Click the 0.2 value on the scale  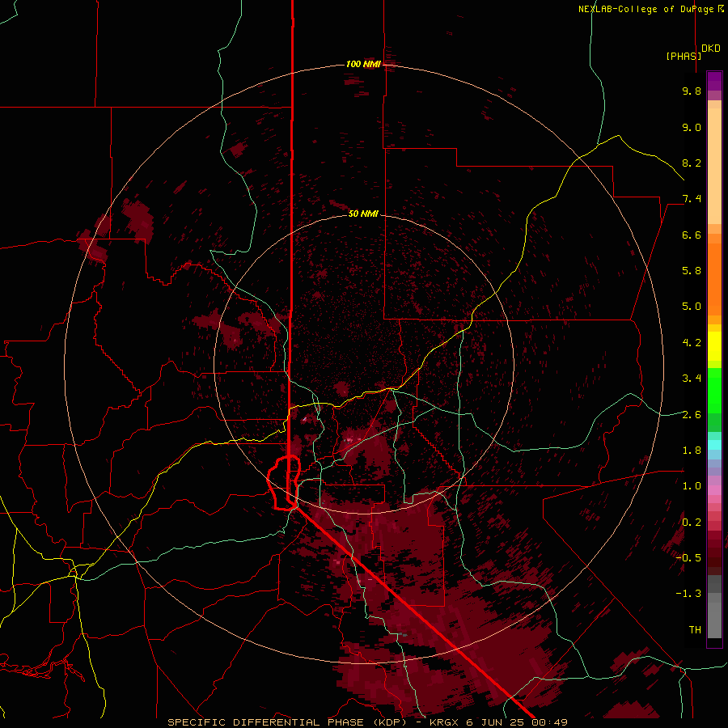[692, 523]
